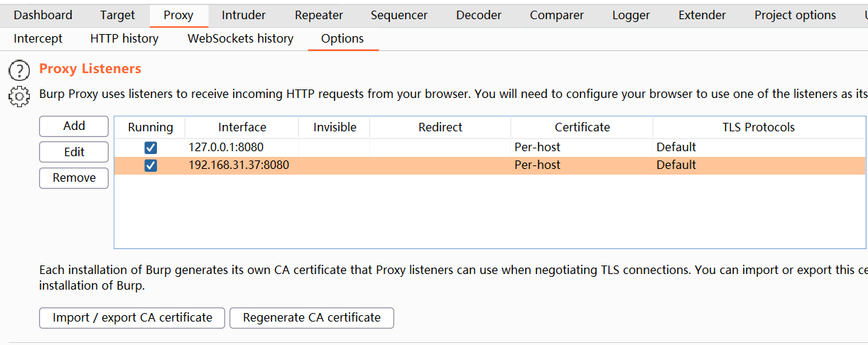Click the Redirect column header
The height and width of the screenshot is (345, 868).
[440, 128]
